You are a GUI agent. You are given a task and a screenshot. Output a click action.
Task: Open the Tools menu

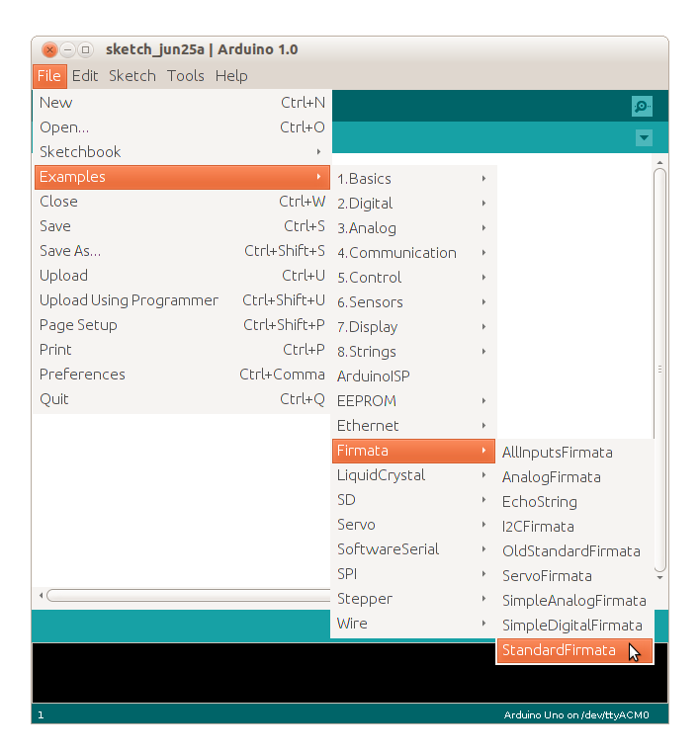(x=186, y=76)
